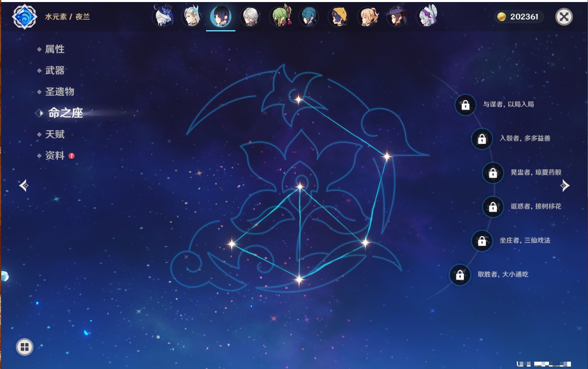The image size is (588, 369).
Task: Select the grey-haired character avatar next to Yelan
Action: click(250, 17)
